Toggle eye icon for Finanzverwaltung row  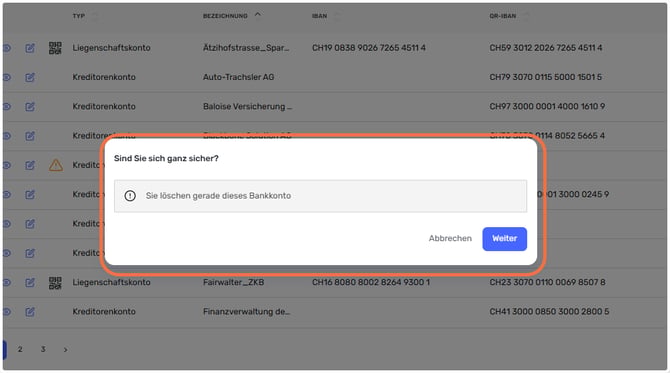click(x=6, y=312)
